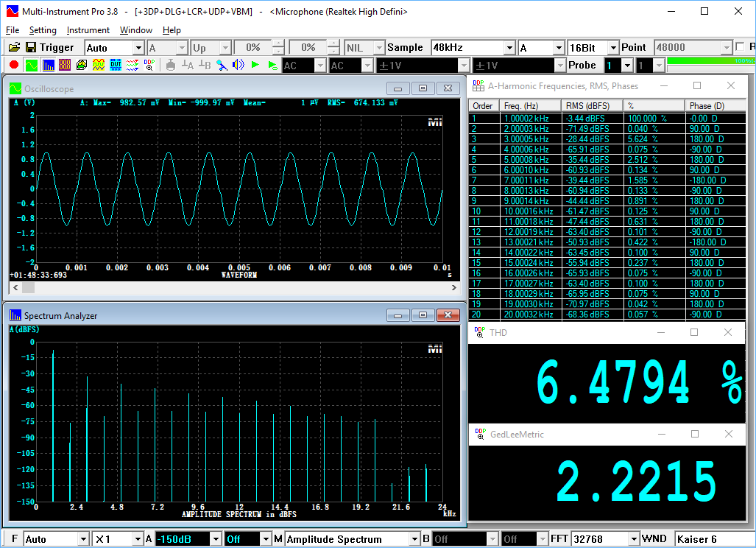Open the Instrument menu
756x548 pixels.
(x=88, y=30)
